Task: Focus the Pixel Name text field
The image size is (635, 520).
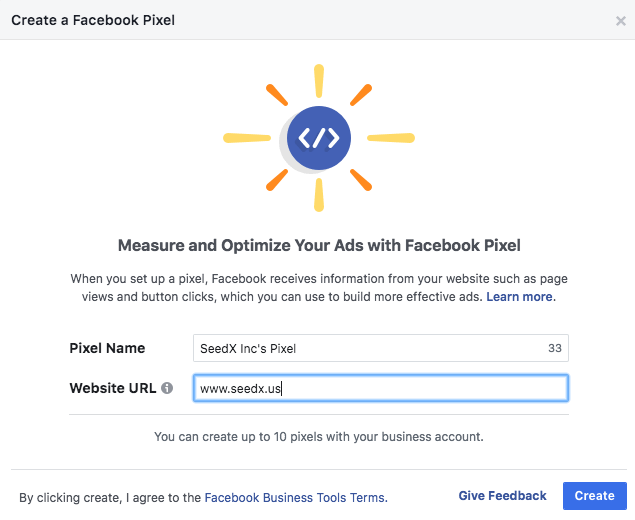Action: pos(381,348)
